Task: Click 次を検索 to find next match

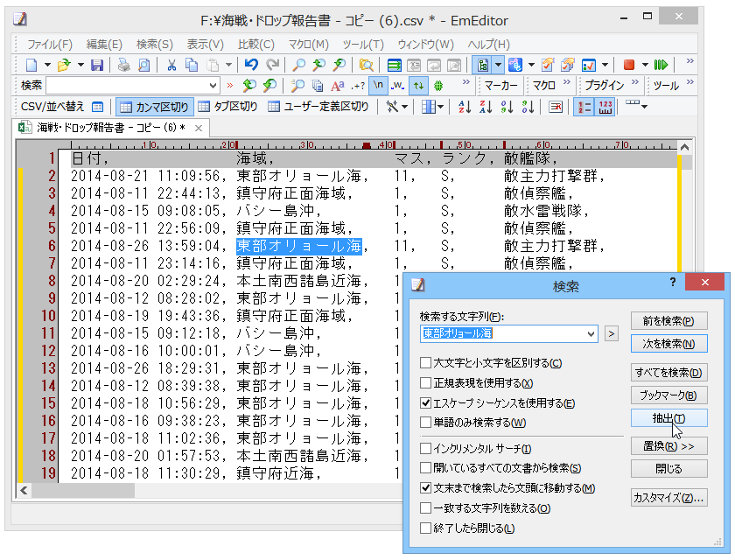Action: pos(667,343)
